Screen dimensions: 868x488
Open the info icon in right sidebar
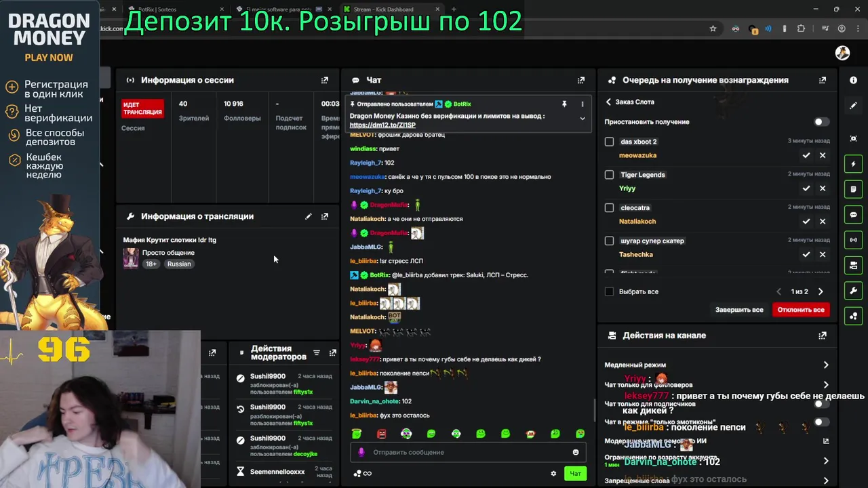tap(853, 80)
